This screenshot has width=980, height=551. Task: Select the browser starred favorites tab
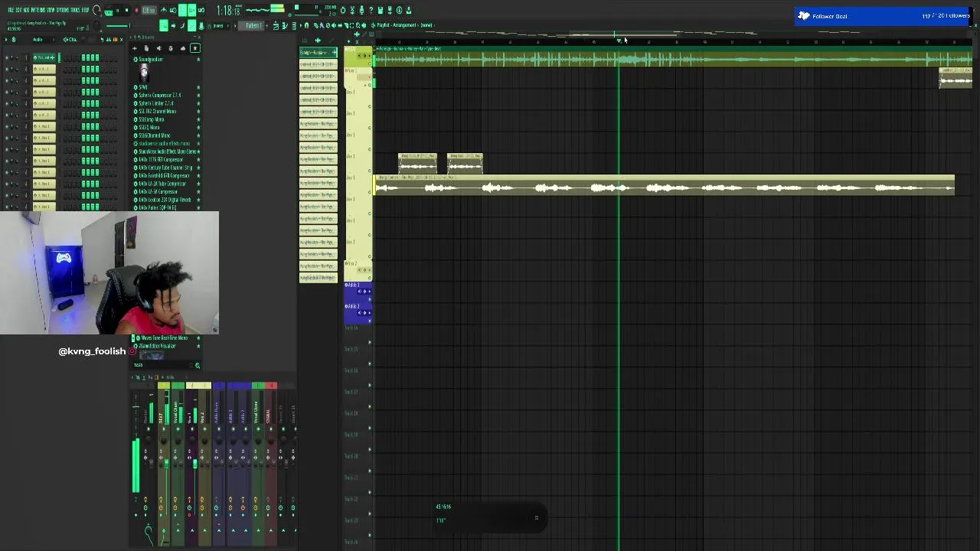point(195,48)
